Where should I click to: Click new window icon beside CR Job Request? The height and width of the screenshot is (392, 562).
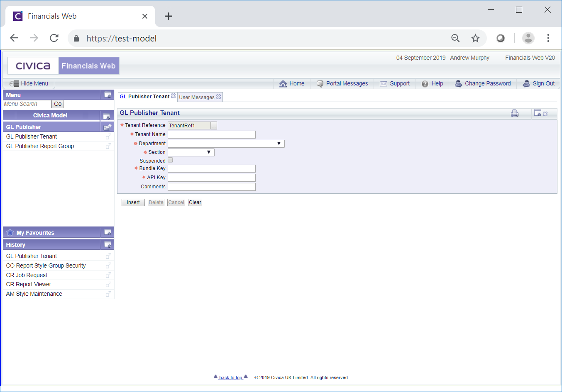[x=108, y=275]
